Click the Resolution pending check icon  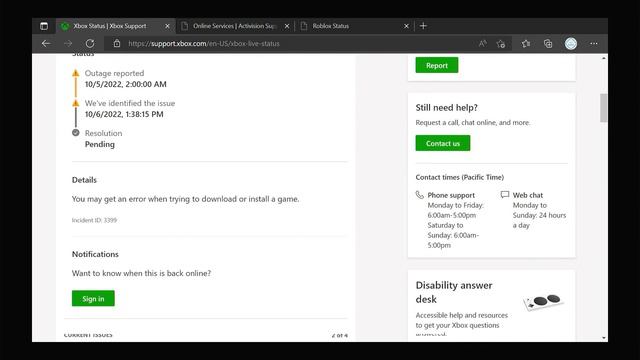coord(76,133)
